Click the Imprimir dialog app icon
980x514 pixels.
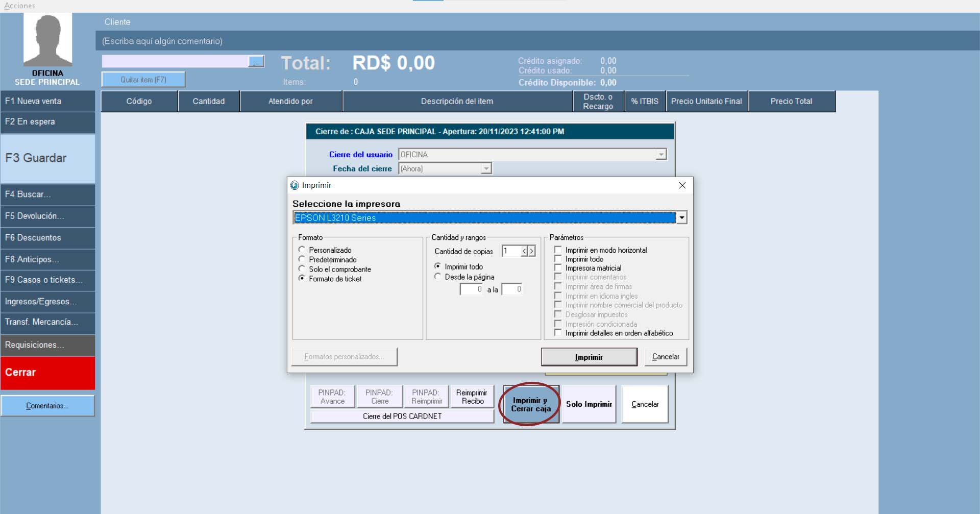coord(295,185)
